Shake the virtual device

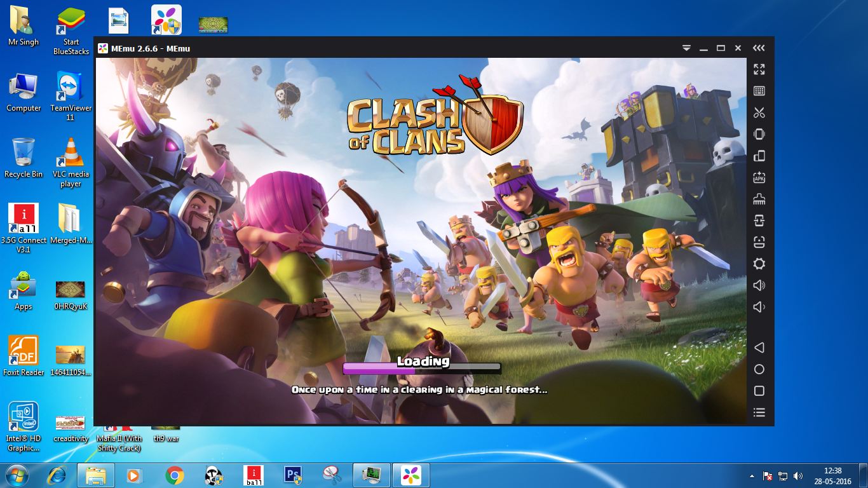tap(759, 134)
